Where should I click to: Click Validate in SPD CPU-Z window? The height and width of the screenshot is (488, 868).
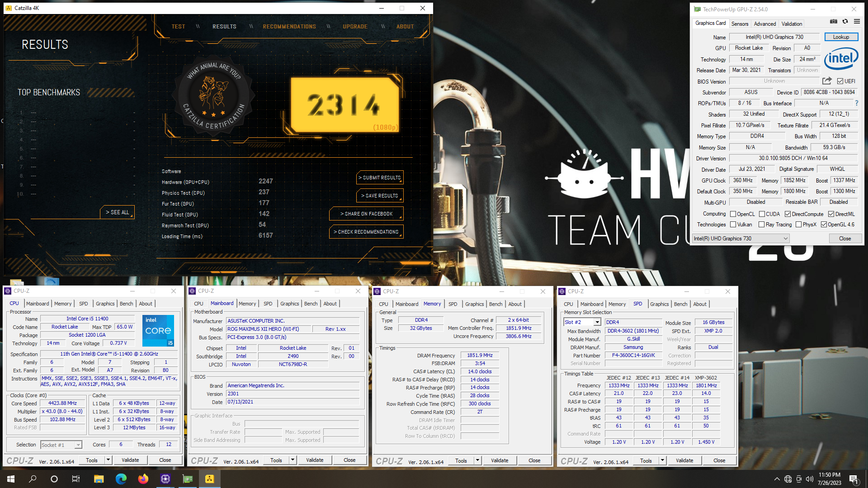pyautogui.click(x=684, y=460)
